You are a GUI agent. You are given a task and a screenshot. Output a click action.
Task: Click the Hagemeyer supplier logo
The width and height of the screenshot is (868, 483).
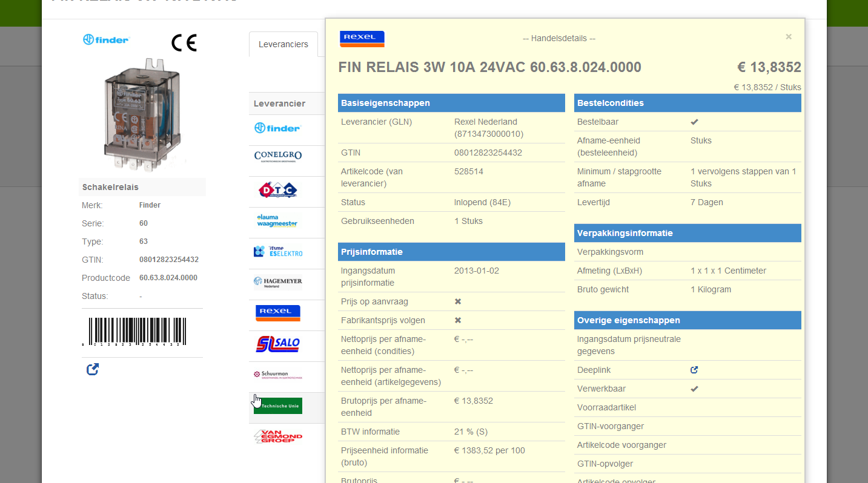click(x=278, y=282)
